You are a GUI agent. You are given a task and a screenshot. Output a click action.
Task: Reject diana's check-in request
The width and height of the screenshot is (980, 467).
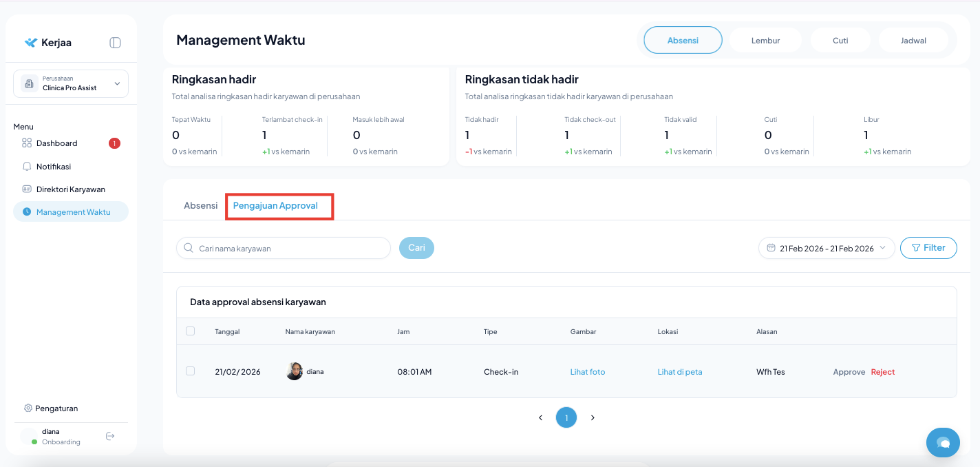[x=882, y=372]
